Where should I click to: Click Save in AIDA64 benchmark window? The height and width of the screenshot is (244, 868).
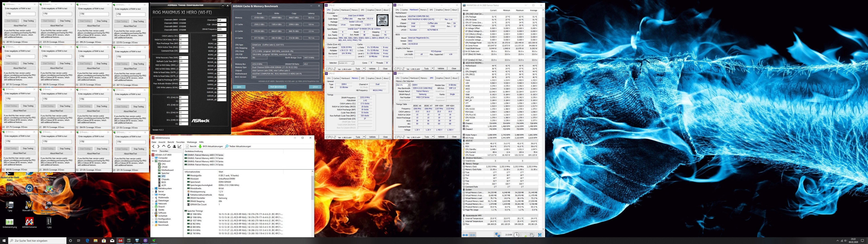coord(239,87)
